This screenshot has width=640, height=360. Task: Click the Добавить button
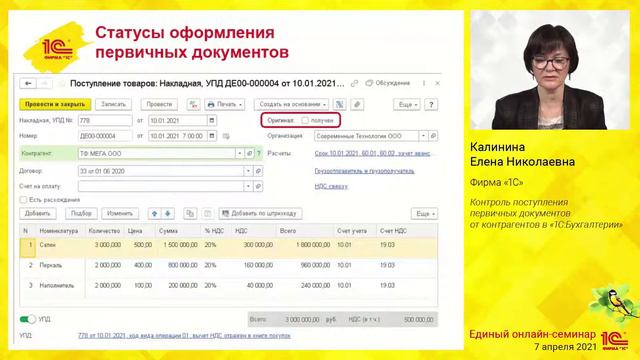38,213
